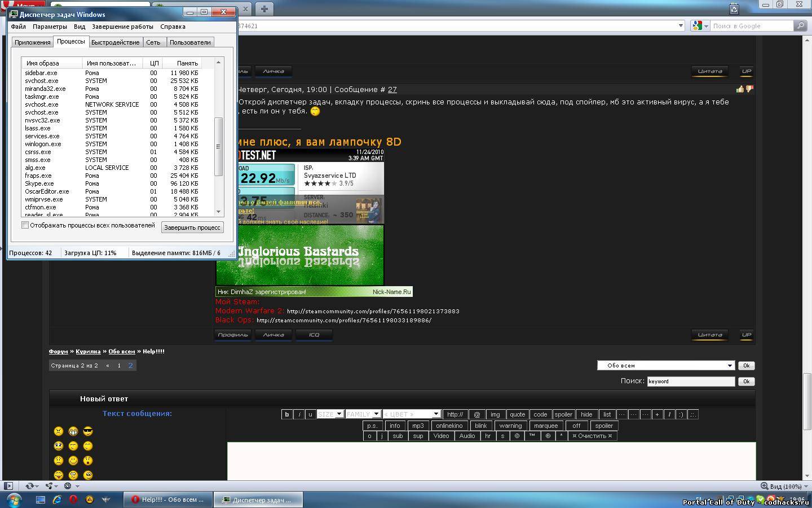This screenshot has width=812, height=508.
Task: Open Internet Explorer from the taskbar
Action: [57, 500]
